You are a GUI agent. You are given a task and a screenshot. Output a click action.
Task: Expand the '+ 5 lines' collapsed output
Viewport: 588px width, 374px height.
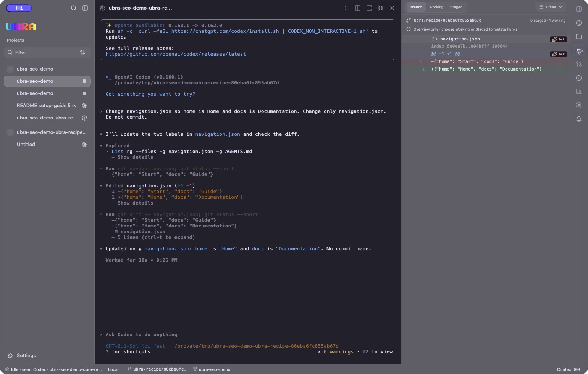pos(153,237)
